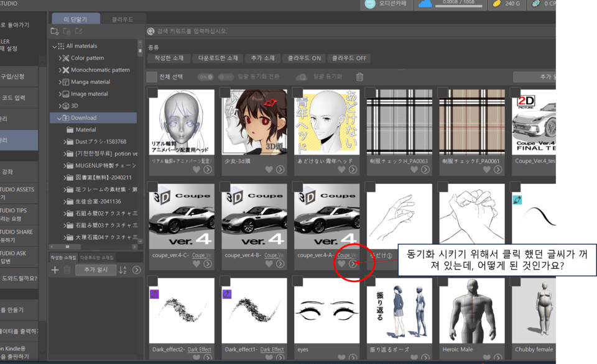The height and width of the screenshot is (364, 597).
Task: Favorite coupe_ver.4-C- with its heart
Action: [197, 263]
